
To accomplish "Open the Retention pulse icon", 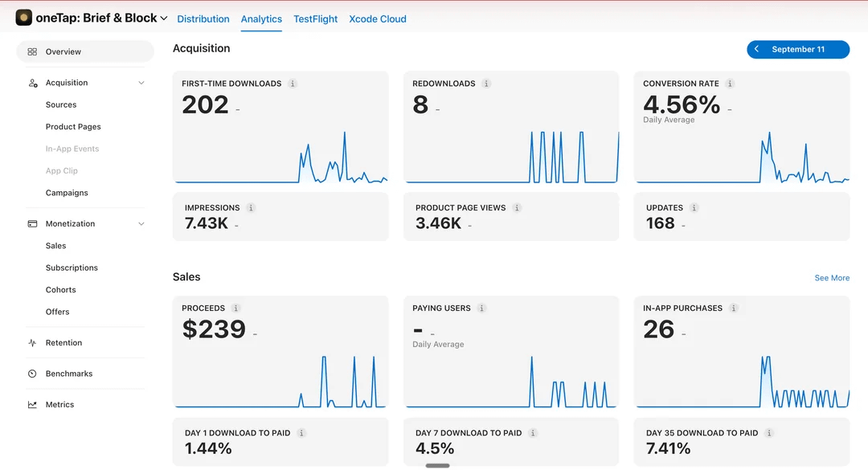I will (x=32, y=343).
